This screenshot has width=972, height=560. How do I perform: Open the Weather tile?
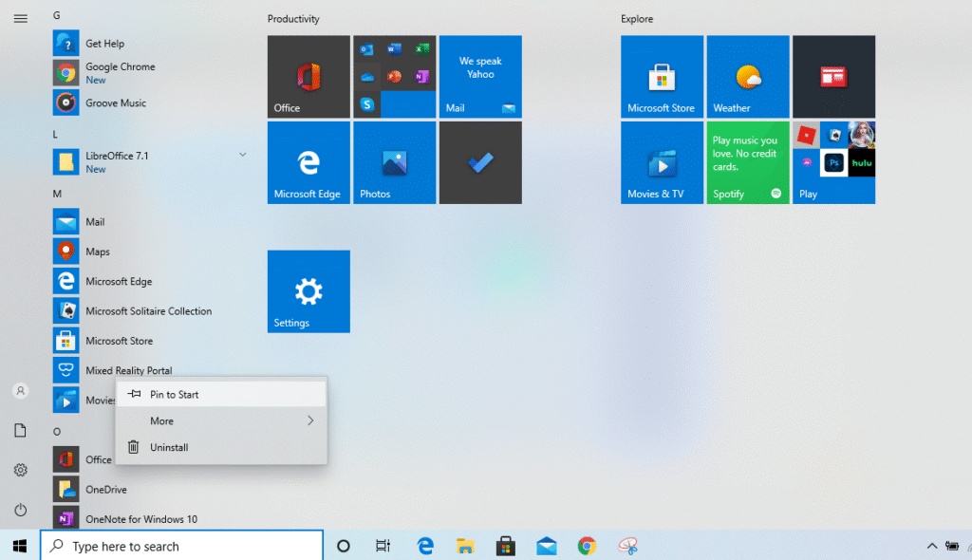748,76
